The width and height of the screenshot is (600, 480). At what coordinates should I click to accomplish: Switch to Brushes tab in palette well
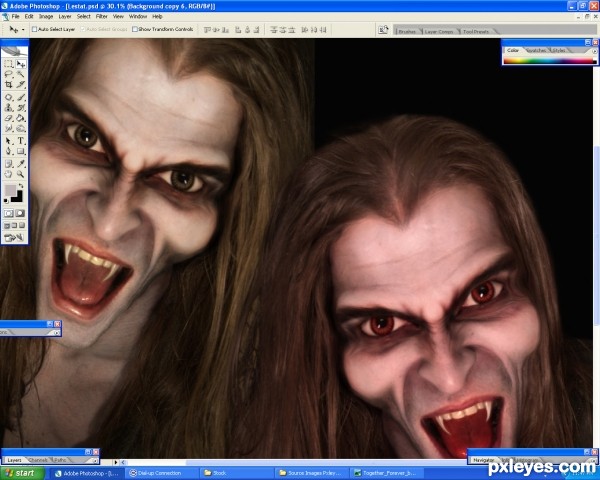[407, 31]
